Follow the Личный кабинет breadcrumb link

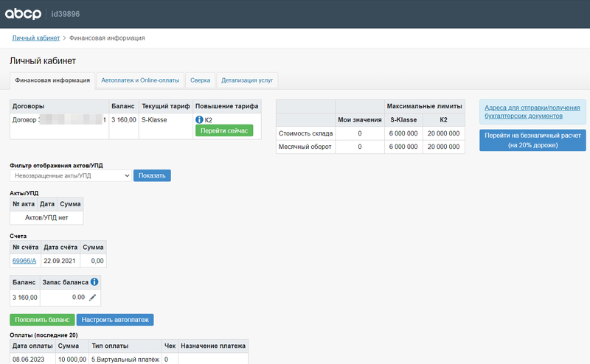(x=35, y=38)
